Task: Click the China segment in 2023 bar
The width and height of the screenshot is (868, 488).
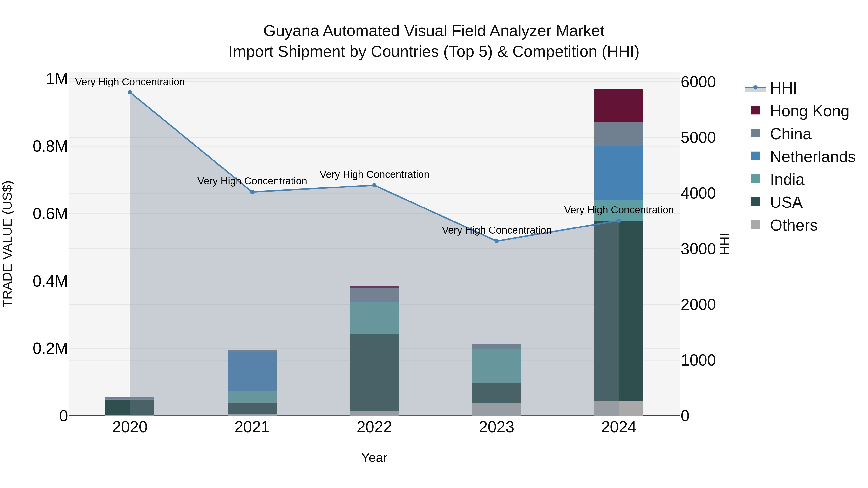Action: (496, 346)
